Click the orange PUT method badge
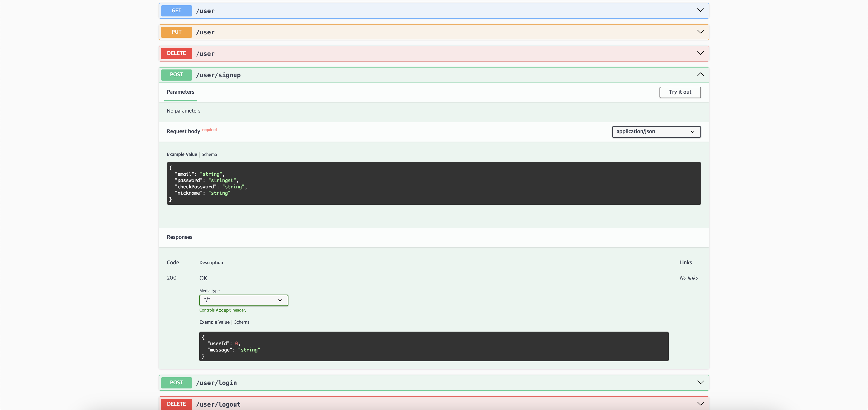 (176, 32)
